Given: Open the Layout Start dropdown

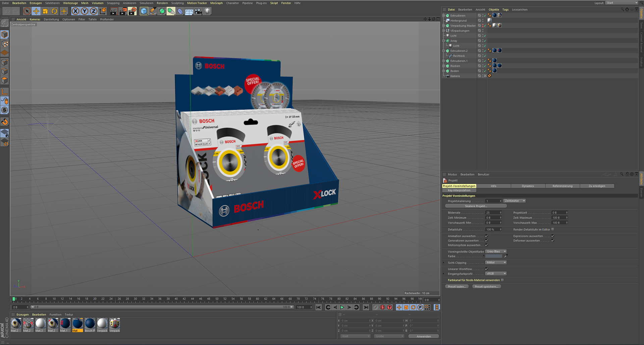Looking at the screenshot, I should [622, 3].
